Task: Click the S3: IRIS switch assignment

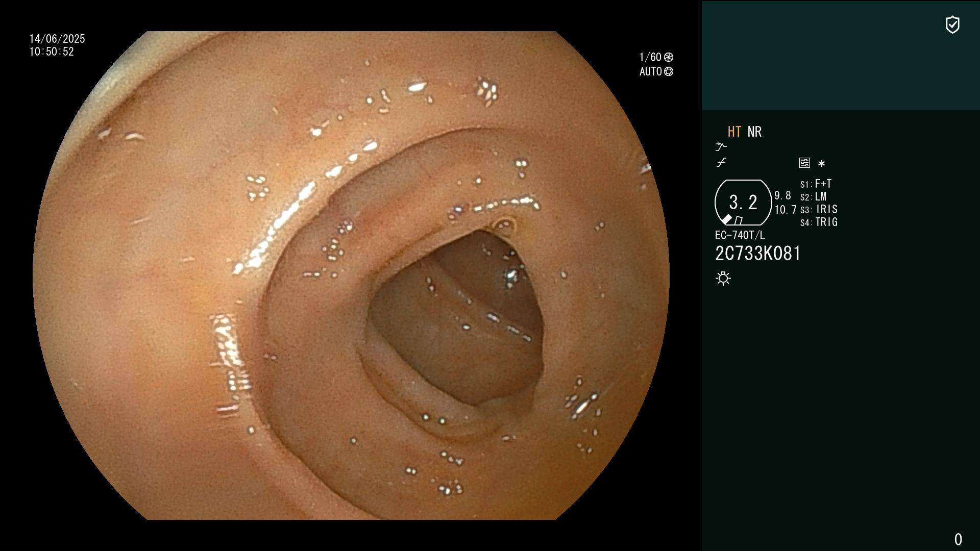Action: (x=819, y=209)
